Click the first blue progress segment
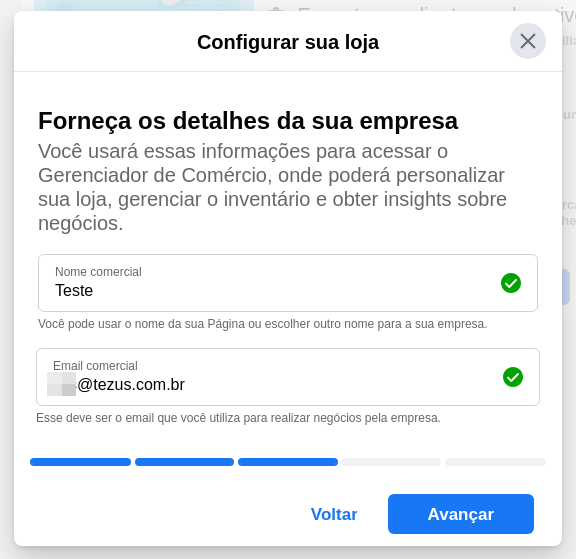The width and height of the screenshot is (576, 559). [80, 462]
